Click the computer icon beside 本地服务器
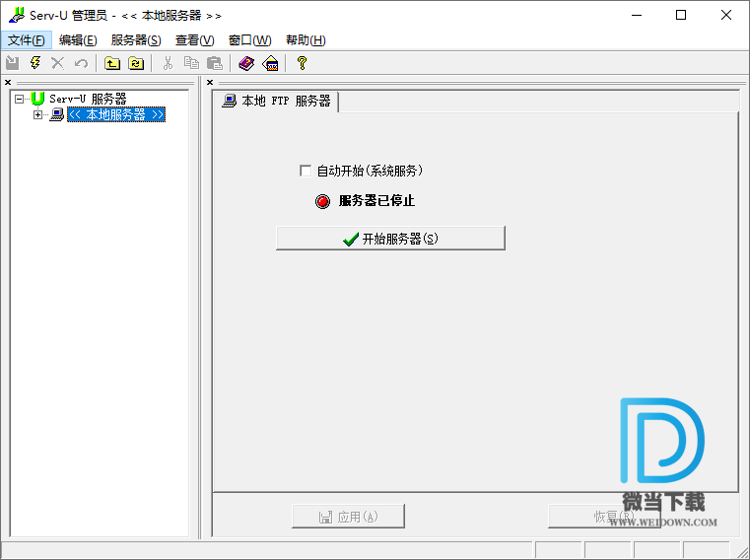This screenshot has height=560, width=750. point(57,115)
